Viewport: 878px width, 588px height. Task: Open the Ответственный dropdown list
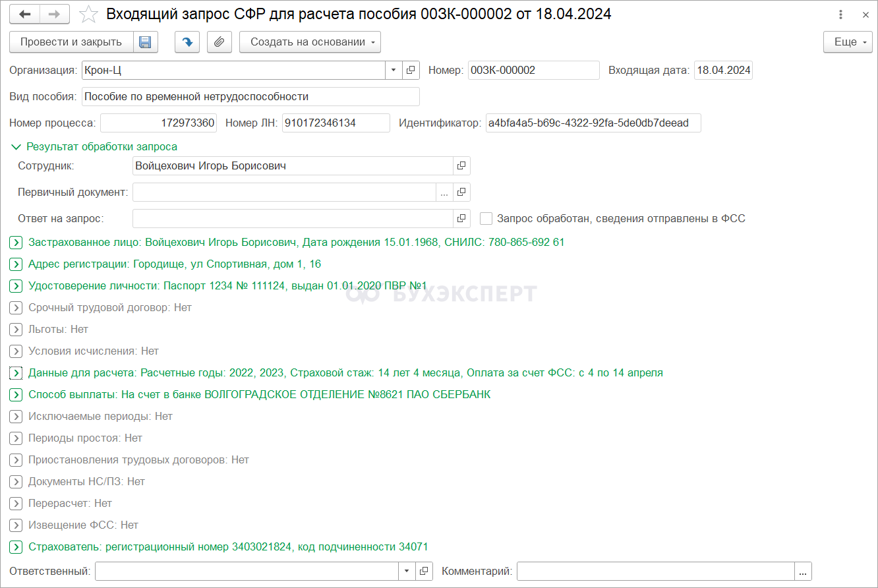coord(407,571)
